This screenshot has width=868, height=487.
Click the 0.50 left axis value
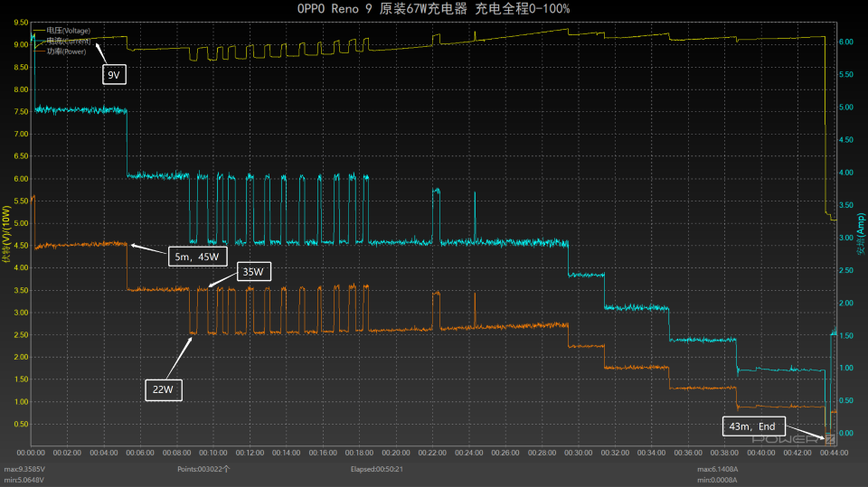pyautogui.click(x=21, y=425)
